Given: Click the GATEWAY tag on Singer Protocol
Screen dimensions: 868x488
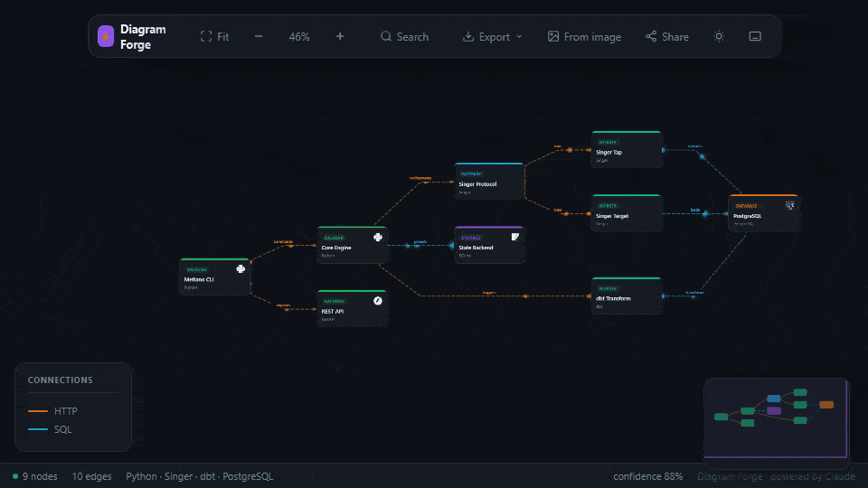Looking at the screenshot, I should click(x=471, y=174).
